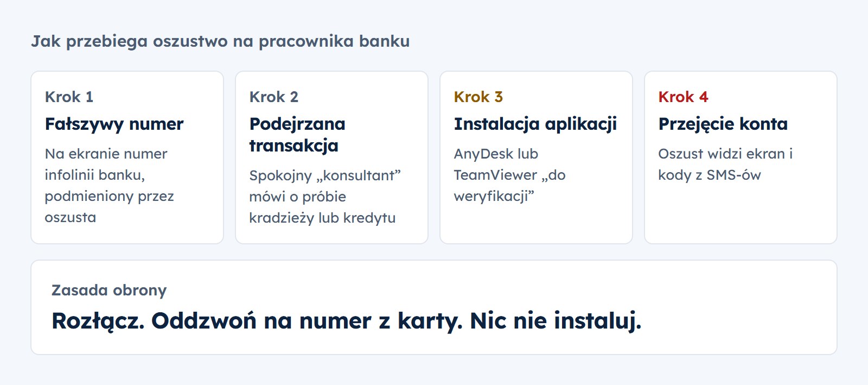Image resolution: width=868 pixels, height=385 pixels.
Task: Click heading "Jak przebiega oszustwo na pracownika banku"
Action: 220,41
